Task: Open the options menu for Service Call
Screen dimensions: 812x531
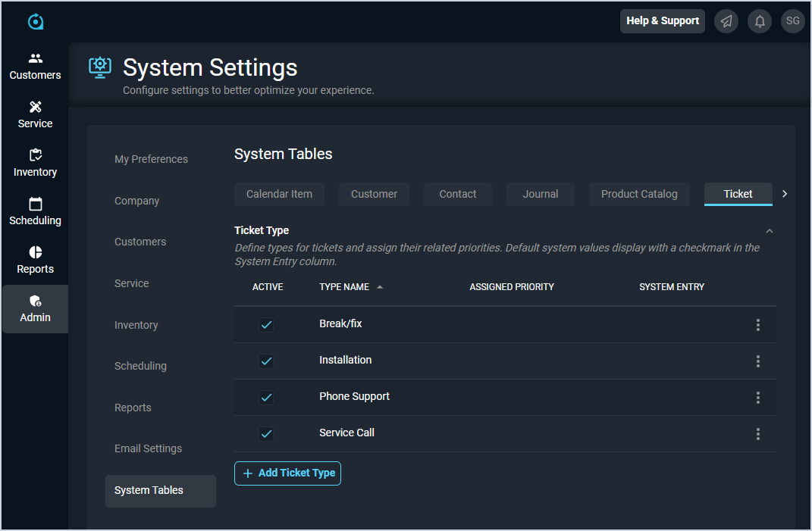Action: (x=757, y=434)
